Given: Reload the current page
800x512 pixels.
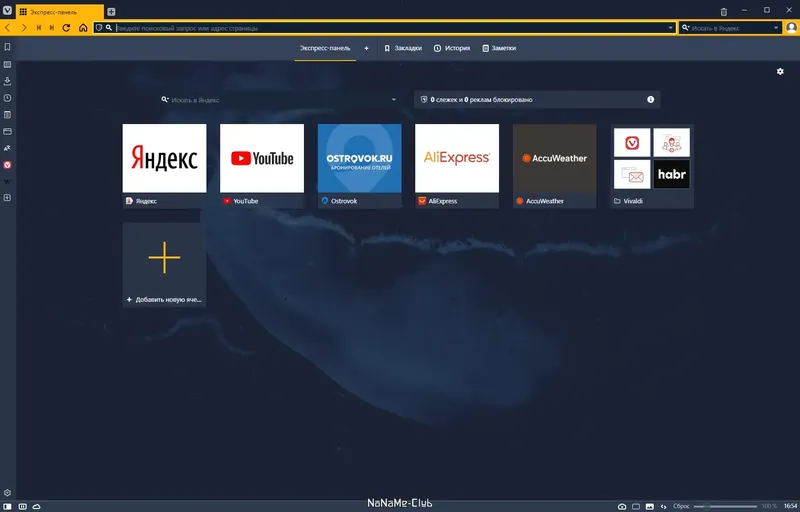Looking at the screenshot, I should tap(66, 28).
